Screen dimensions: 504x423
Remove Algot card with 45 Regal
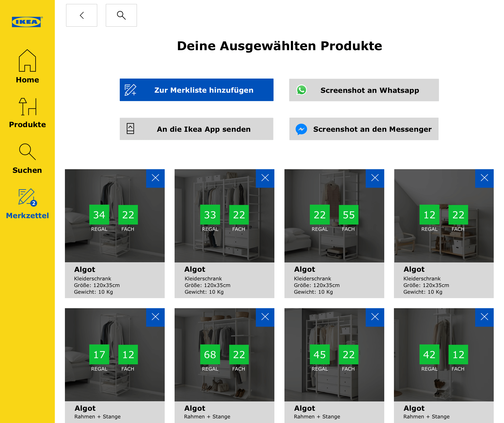pyautogui.click(x=375, y=317)
